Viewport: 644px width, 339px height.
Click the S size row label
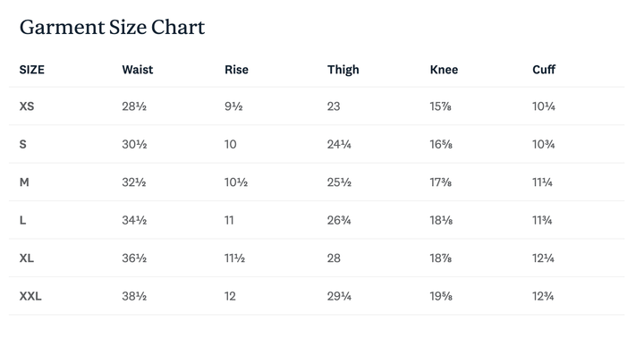tap(22, 144)
